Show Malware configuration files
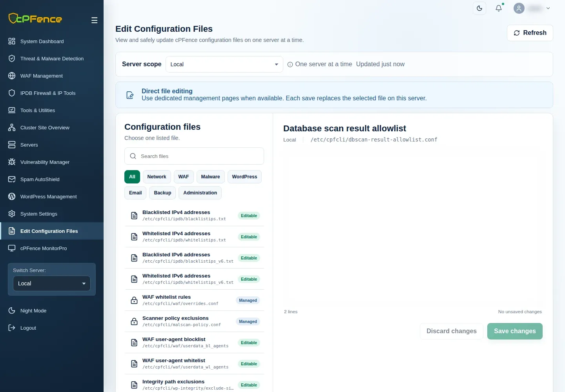Image resolution: width=565 pixels, height=392 pixels. (210, 177)
